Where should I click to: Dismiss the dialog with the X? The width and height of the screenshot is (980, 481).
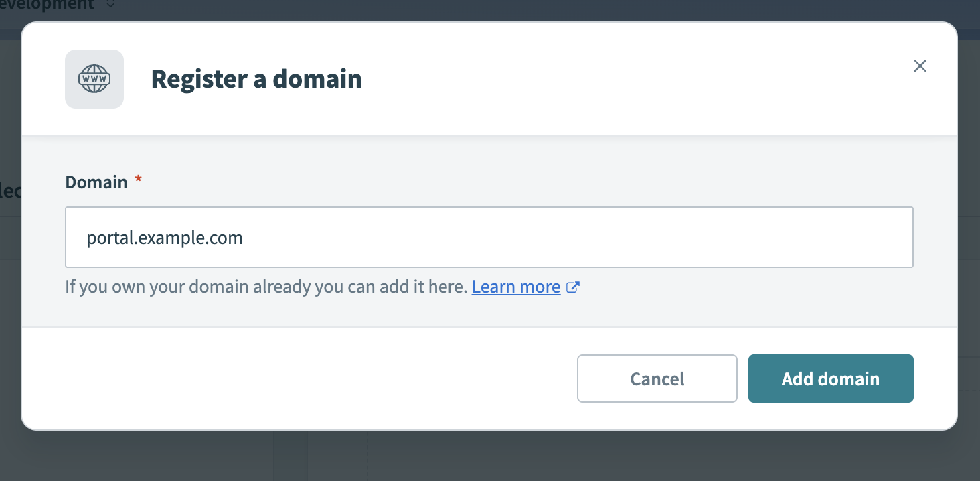920,66
